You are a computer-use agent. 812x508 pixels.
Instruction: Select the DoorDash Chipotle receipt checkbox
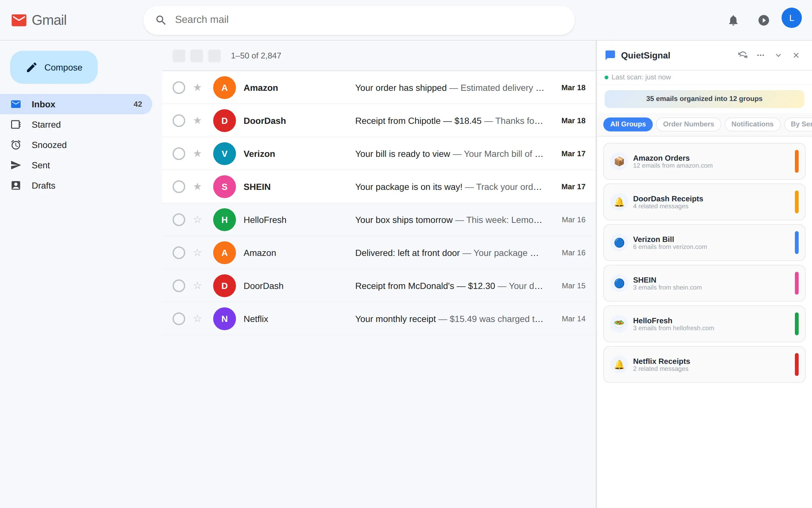tap(179, 121)
